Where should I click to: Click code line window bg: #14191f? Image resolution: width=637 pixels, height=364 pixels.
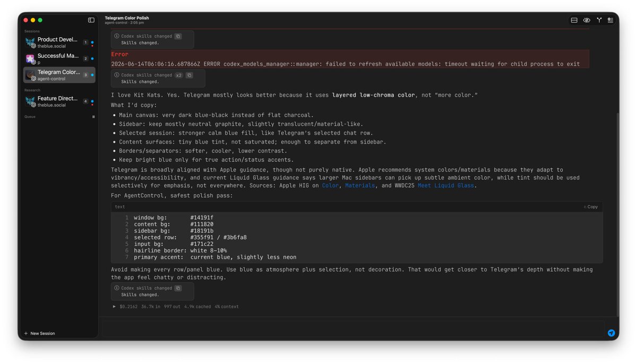174,218
